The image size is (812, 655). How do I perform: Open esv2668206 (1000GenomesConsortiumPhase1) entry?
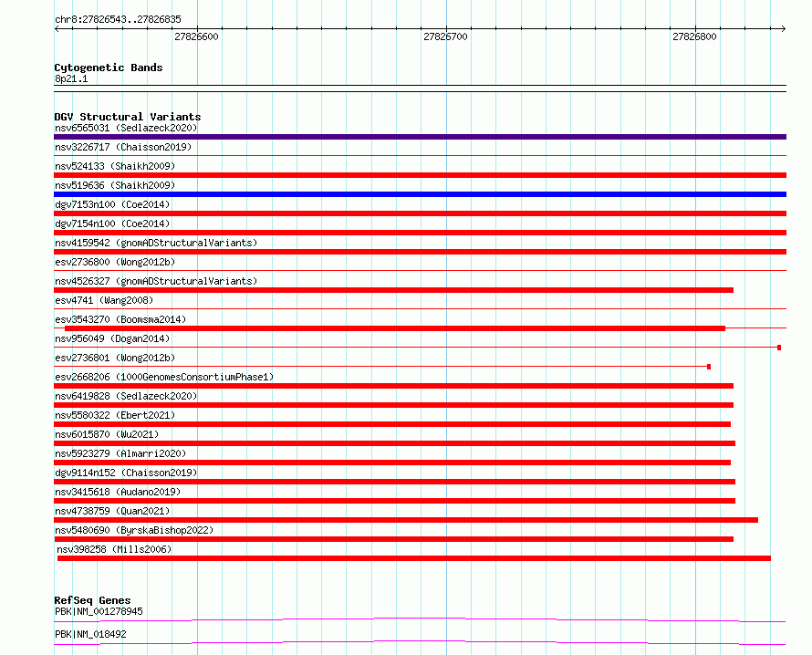(x=164, y=377)
